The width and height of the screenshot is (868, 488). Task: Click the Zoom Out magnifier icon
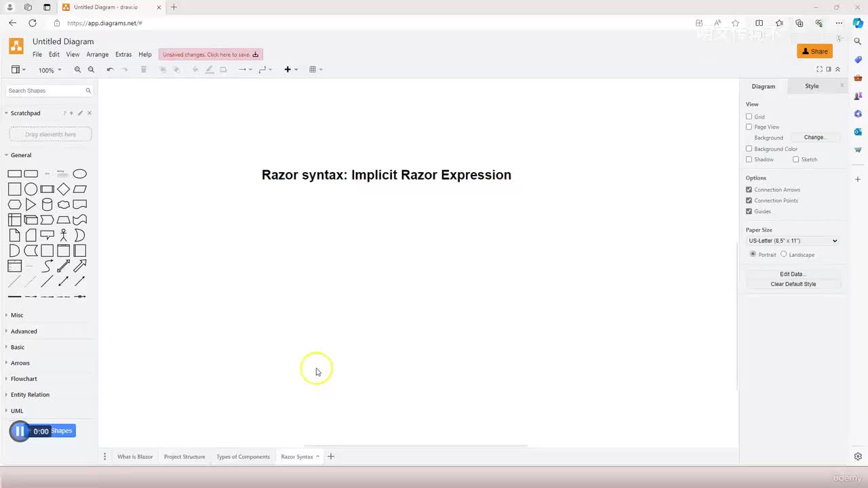pyautogui.click(x=91, y=70)
